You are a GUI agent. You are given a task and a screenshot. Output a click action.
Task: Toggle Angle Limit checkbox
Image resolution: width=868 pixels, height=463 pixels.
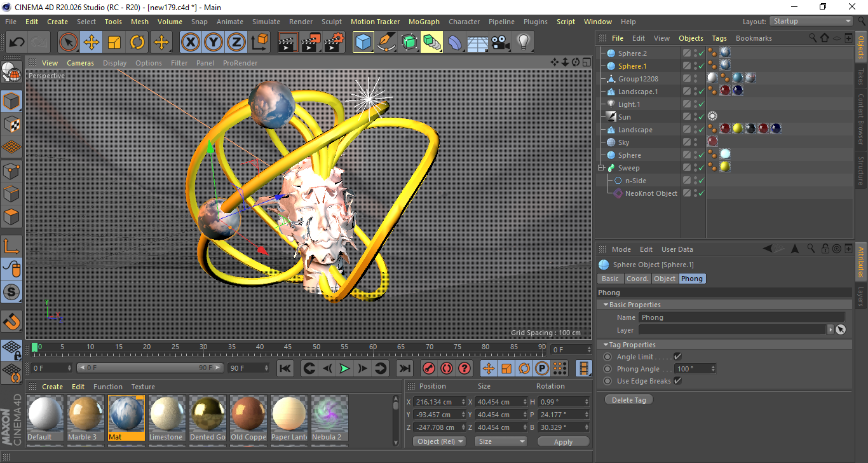pyautogui.click(x=677, y=357)
